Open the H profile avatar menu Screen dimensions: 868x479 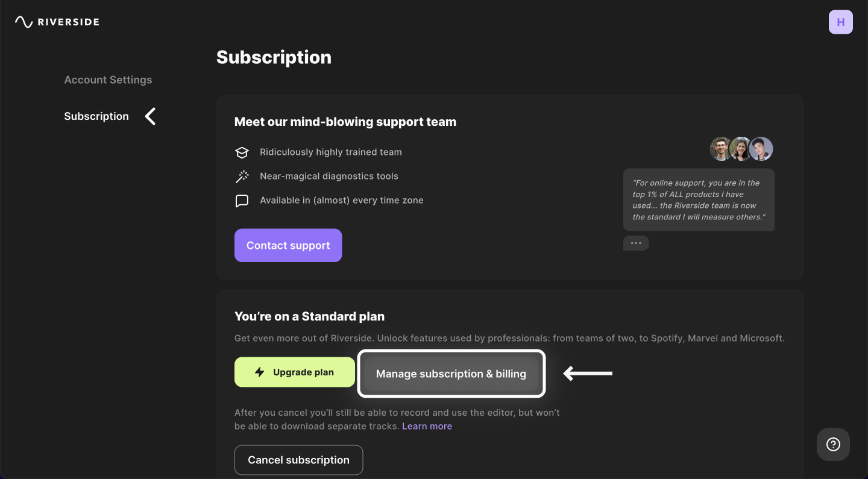click(x=840, y=22)
